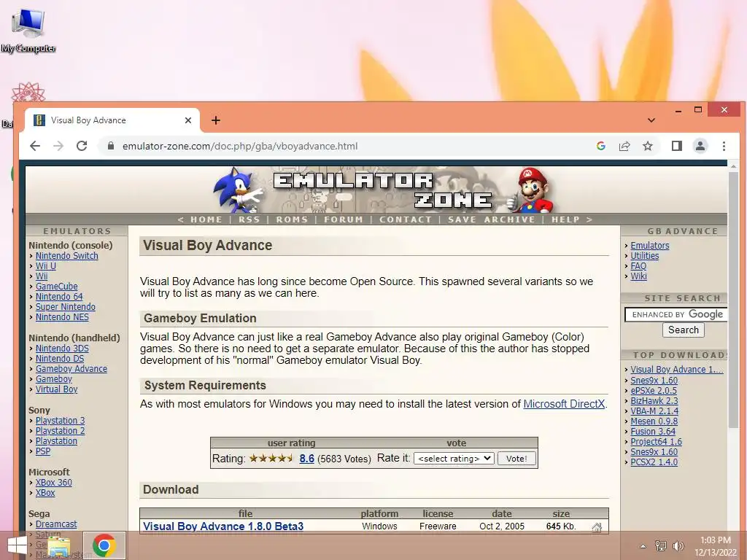Open Dreamcast link

click(56, 524)
